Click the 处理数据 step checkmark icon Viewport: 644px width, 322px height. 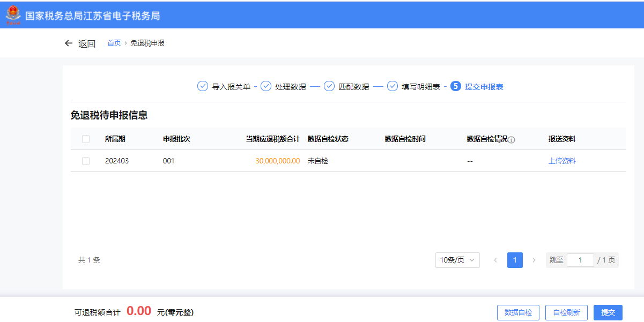tap(266, 86)
